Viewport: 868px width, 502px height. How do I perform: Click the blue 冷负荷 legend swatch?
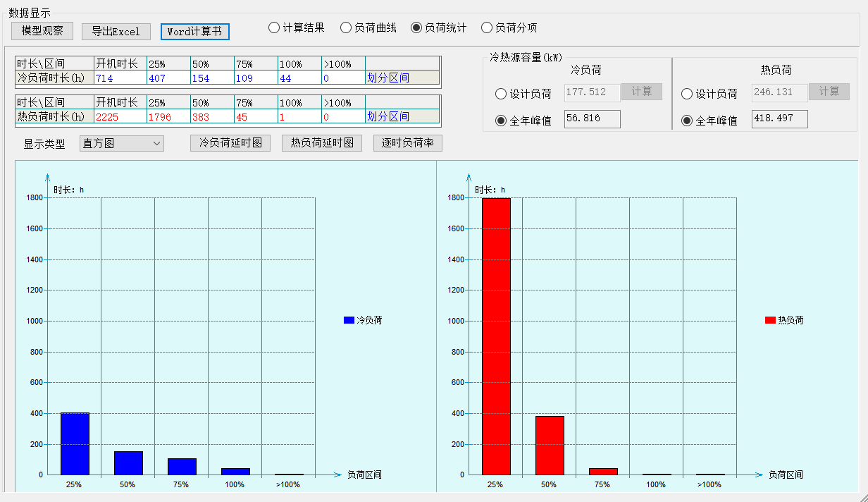[x=349, y=320]
